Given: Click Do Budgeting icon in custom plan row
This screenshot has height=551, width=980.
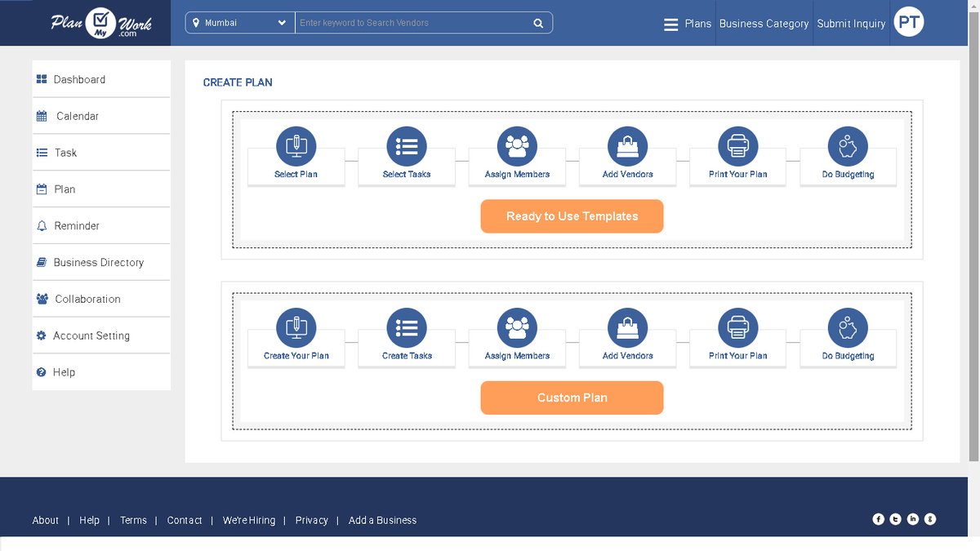Looking at the screenshot, I should 848,328.
